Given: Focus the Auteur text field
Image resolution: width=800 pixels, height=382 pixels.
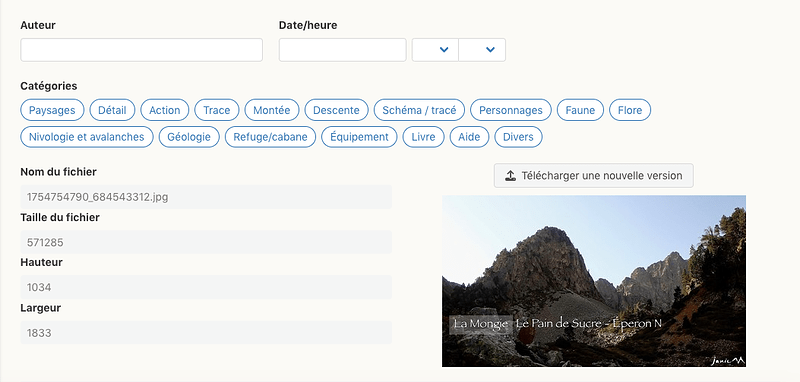Looking at the screenshot, I should [141, 50].
